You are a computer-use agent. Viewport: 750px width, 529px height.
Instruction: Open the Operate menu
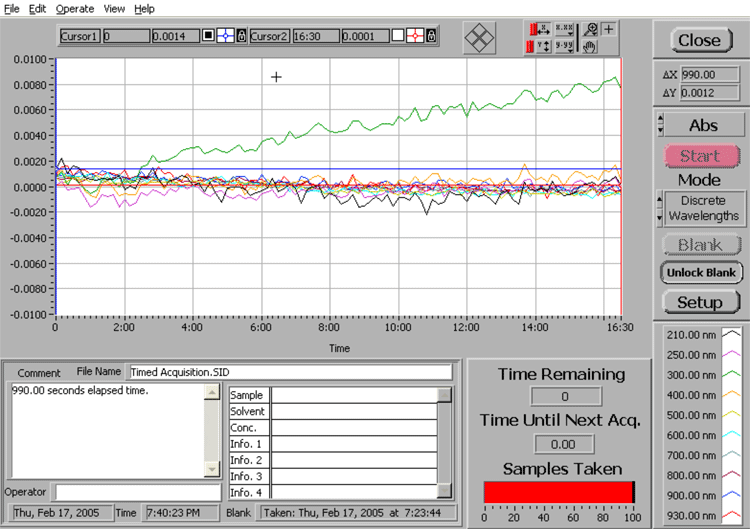74,8
